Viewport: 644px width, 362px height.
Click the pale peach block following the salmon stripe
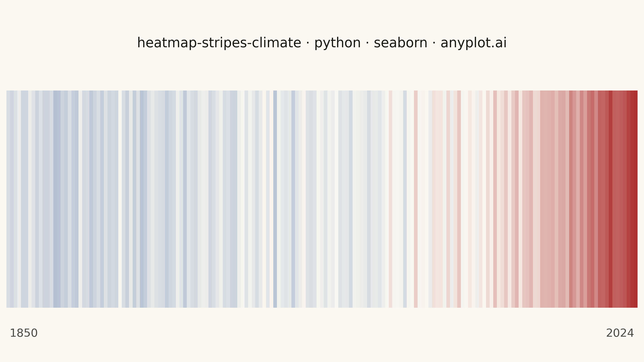click(x=438, y=199)
